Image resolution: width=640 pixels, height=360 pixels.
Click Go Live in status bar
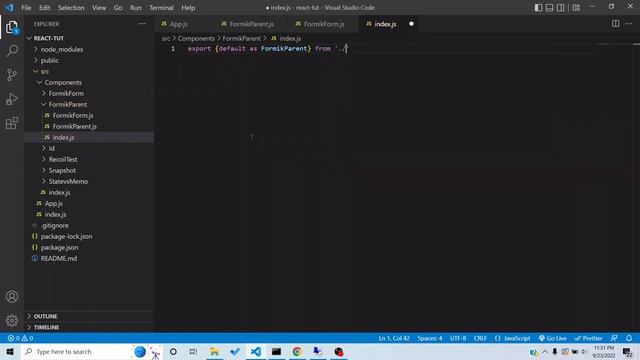point(552,338)
